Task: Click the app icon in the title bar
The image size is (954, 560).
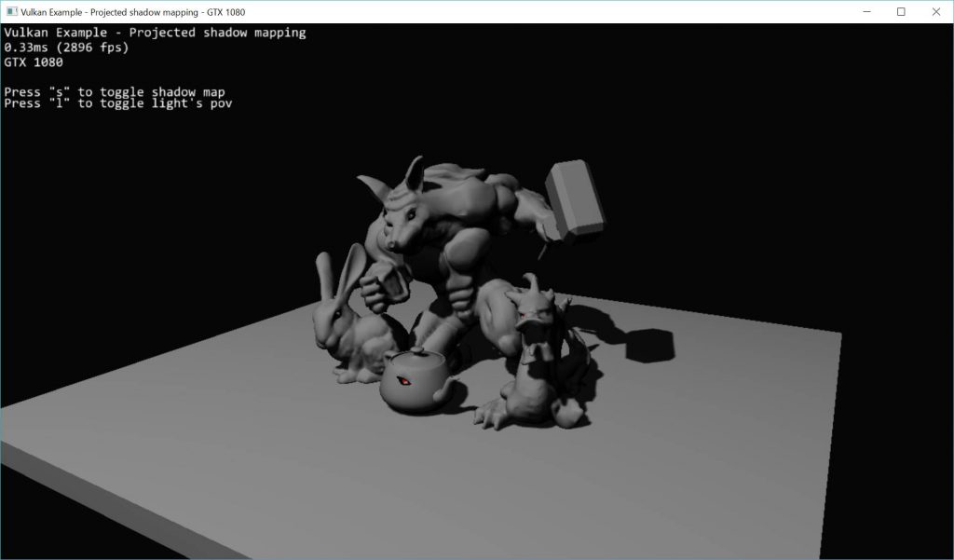Action: click(x=11, y=11)
